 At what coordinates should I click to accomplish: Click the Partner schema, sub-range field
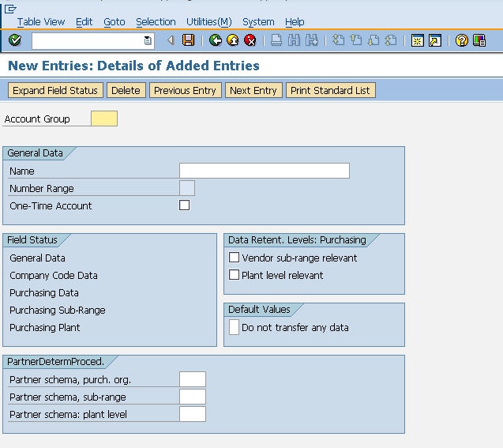[x=193, y=397]
